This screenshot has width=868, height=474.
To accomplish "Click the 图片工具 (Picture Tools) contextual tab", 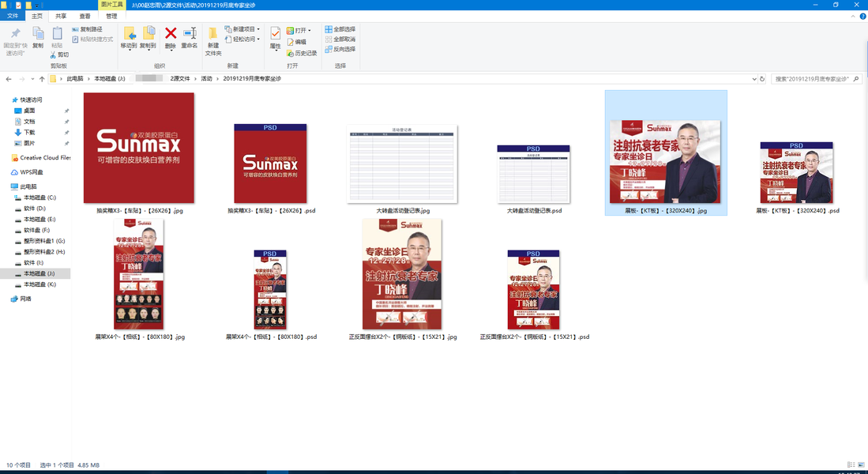I will pyautogui.click(x=112, y=5).
